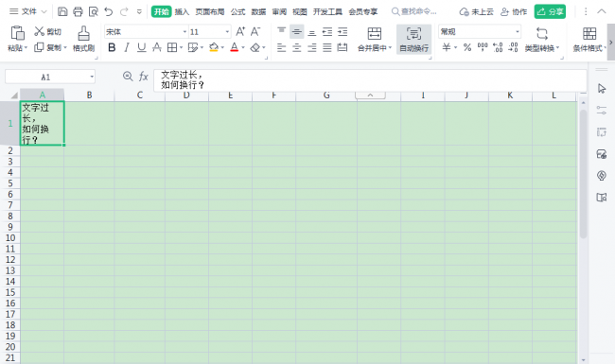615x364 pixels.
Task: Toggle strikethrough text style
Action: pos(156,48)
